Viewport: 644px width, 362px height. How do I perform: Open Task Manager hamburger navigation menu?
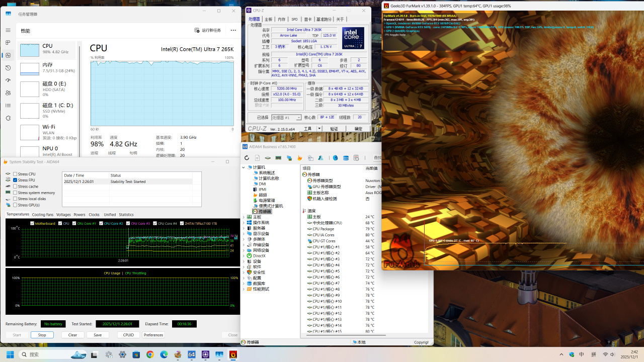(8, 30)
